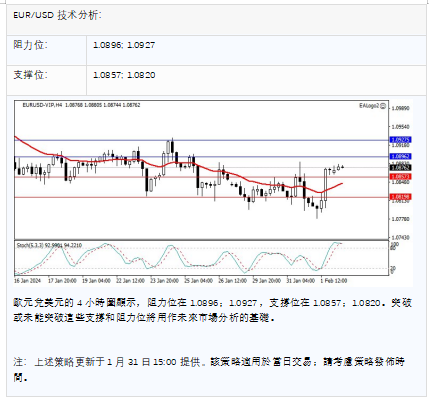Click the red 1.08573 support price tag
The image size is (429, 400).
tap(400, 177)
